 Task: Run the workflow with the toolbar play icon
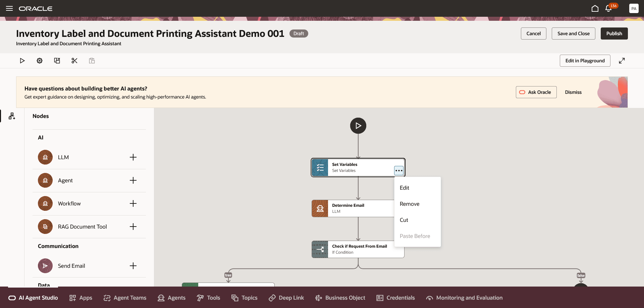(22, 61)
